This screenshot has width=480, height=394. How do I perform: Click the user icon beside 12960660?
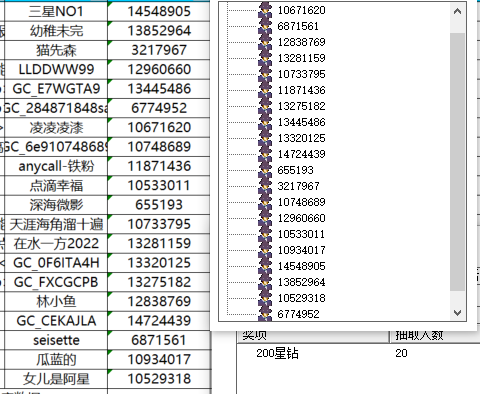265,218
